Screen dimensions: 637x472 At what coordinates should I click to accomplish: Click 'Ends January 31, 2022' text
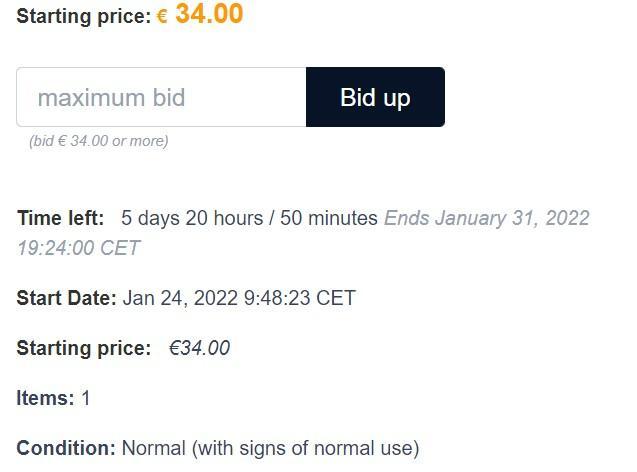[487, 218]
